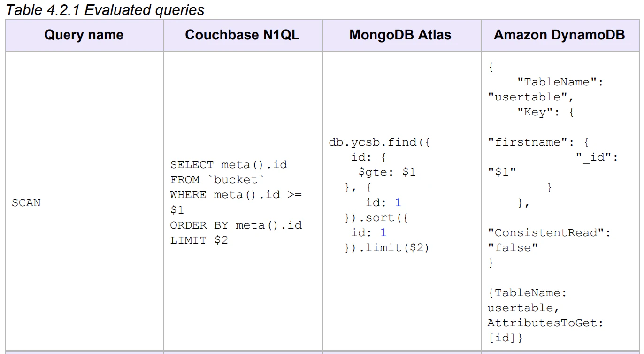Screen dimensions: 644x354
Task: Click the Table 4.2.1 Evaluated queries caption
Action: click(105, 10)
